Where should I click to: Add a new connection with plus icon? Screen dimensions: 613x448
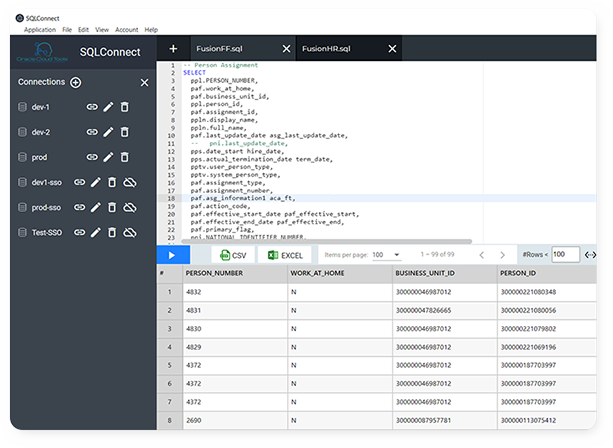coord(75,82)
